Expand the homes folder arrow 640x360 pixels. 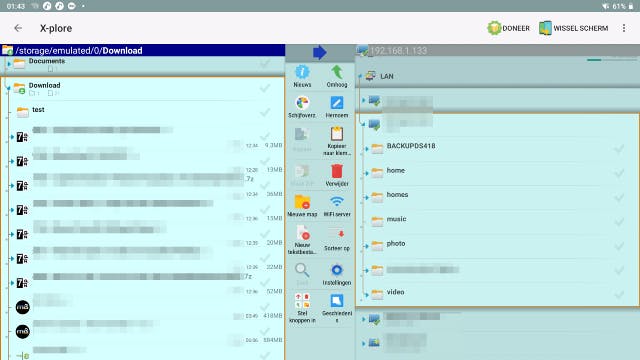(x=366, y=198)
